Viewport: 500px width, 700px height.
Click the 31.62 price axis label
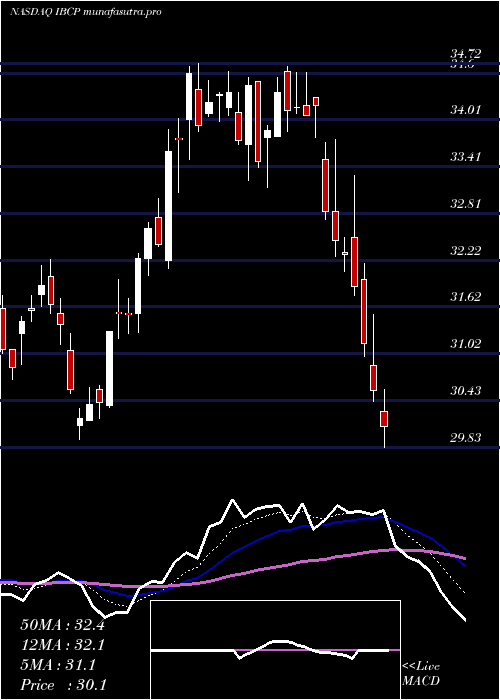coord(465,296)
